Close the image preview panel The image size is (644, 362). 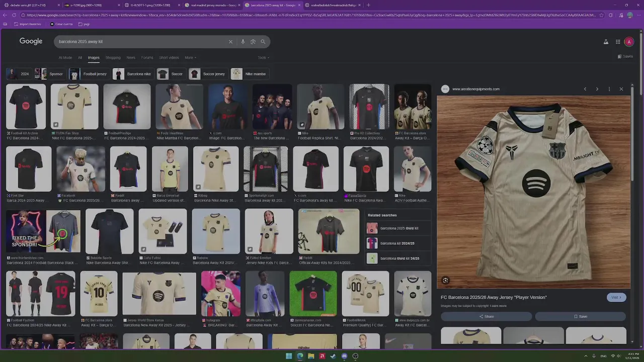621,89
